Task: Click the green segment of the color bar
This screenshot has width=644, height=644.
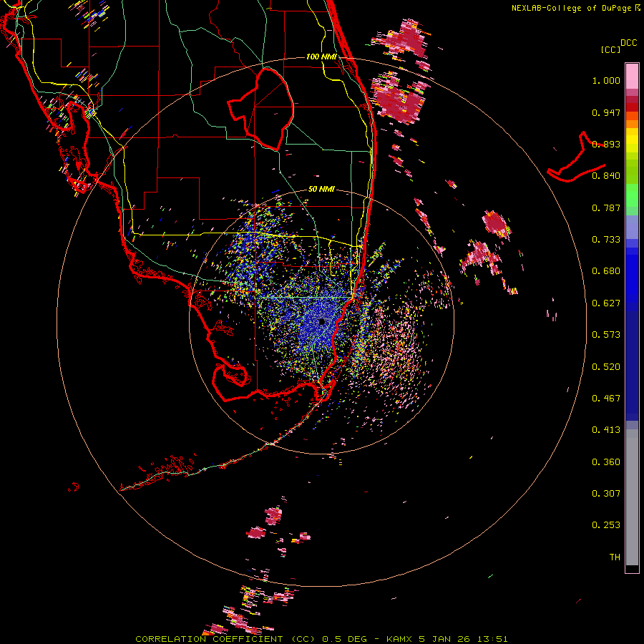Action: coord(632,195)
